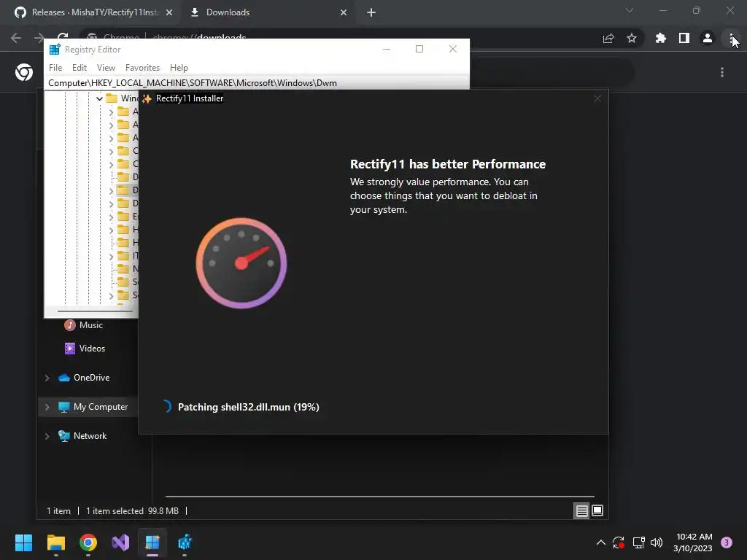
Task: Open Google Chrome from taskbar
Action: [88, 542]
